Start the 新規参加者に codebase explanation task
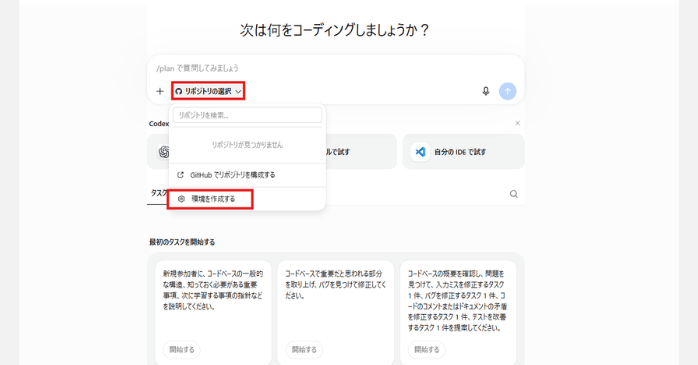This screenshot has height=365, width=698. click(x=182, y=349)
